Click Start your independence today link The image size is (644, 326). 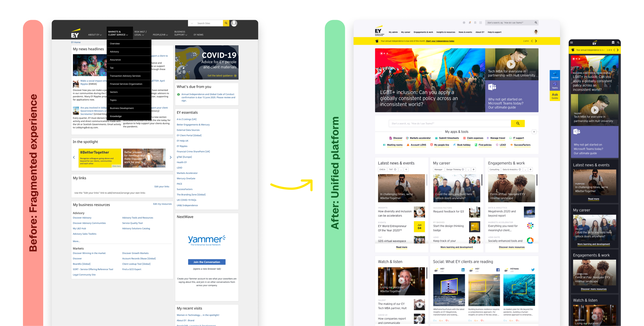(440, 41)
